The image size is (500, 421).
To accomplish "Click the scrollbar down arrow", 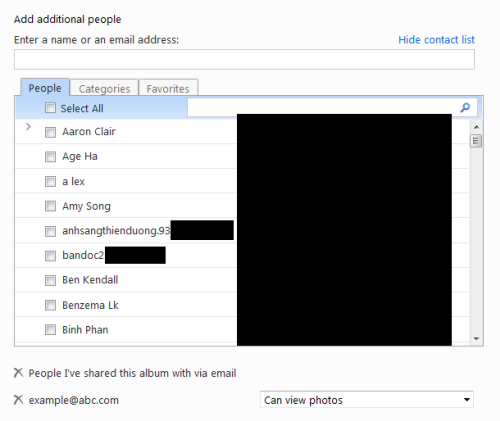I will tap(476, 339).
